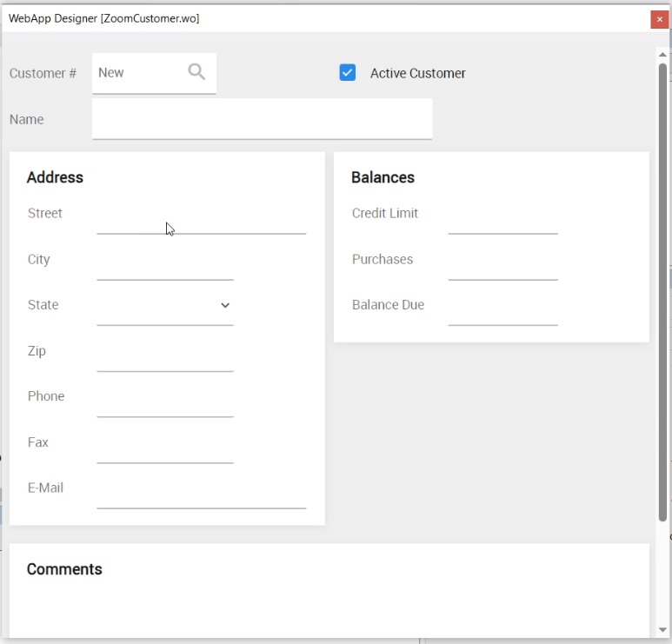Click the City input field
The height and width of the screenshot is (644, 672).
point(165,267)
